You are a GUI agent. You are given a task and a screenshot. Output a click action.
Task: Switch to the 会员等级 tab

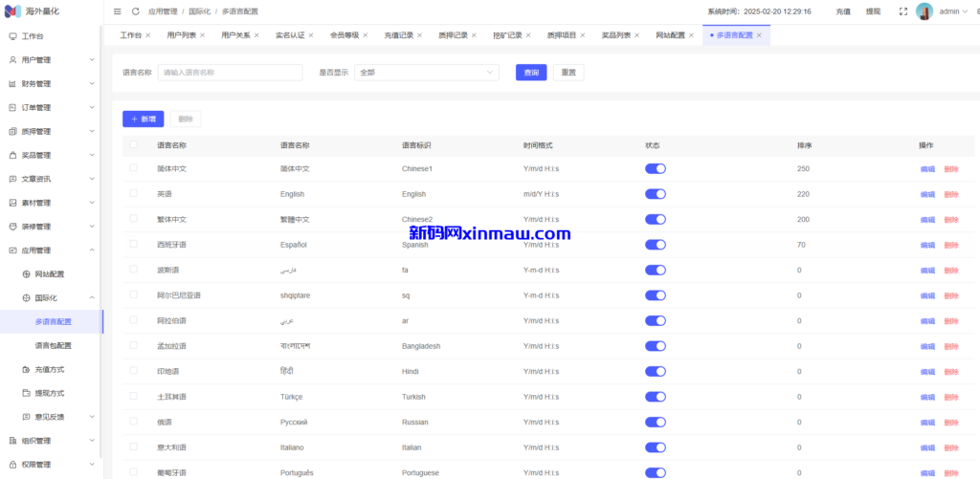pos(345,35)
